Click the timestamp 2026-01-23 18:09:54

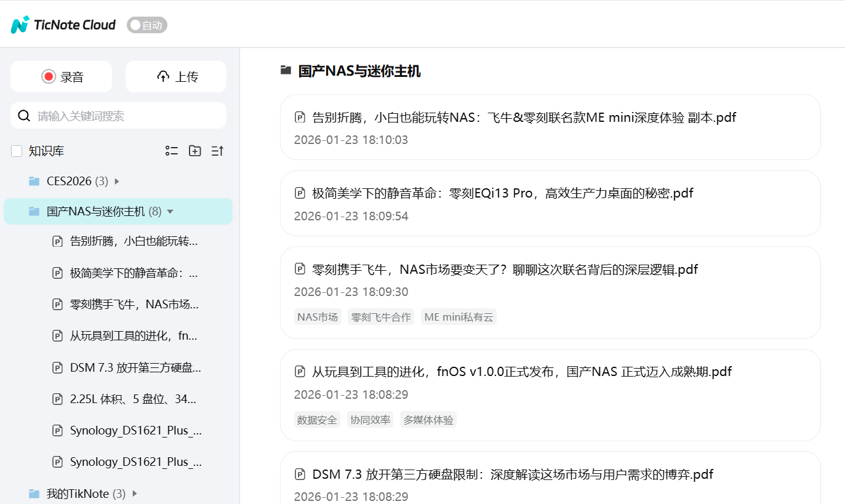[351, 216]
